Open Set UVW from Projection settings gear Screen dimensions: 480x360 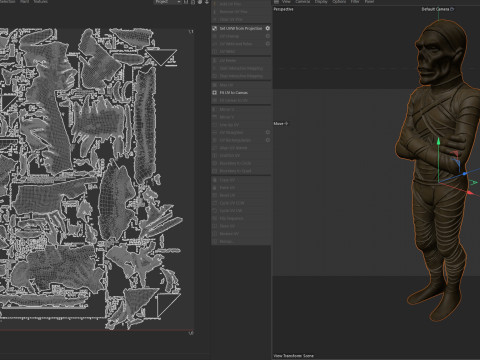click(x=268, y=28)
